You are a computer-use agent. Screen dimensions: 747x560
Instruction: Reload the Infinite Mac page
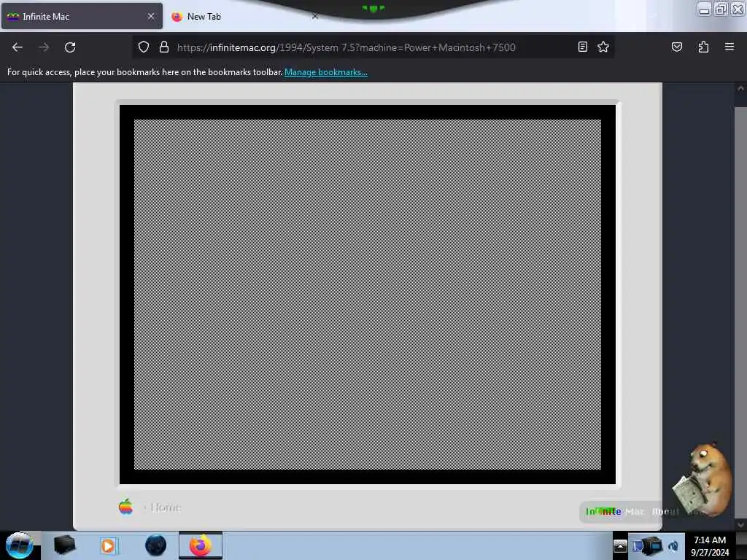[70, 47]
